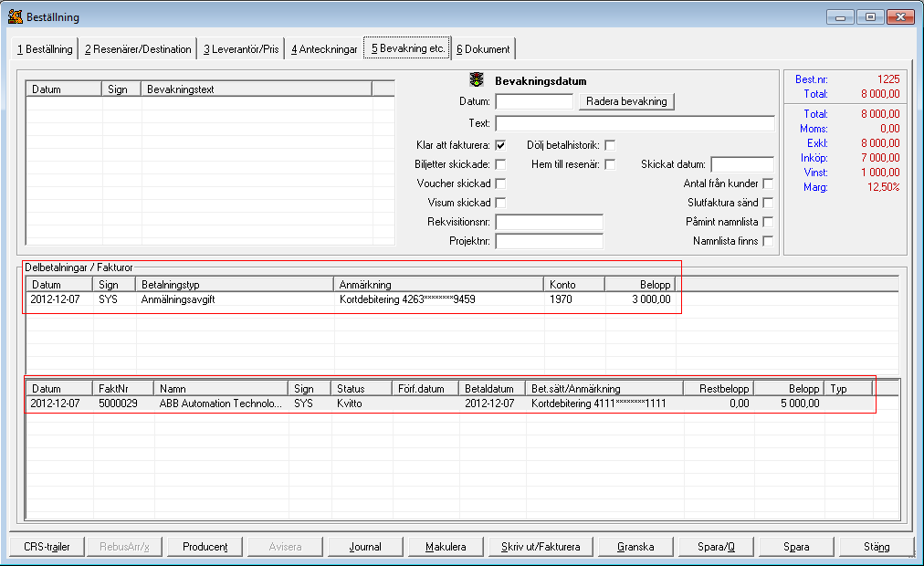The height and width of the screenshot is (566, 924).
Task: Click the CRS-trailer button
Action: 47,547
